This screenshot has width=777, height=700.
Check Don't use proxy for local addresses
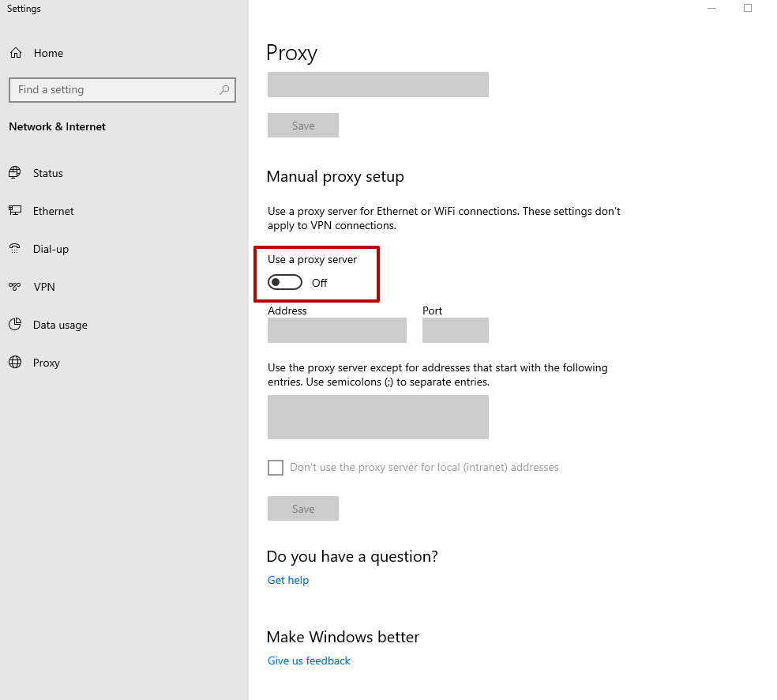click(x=276, y=468)
